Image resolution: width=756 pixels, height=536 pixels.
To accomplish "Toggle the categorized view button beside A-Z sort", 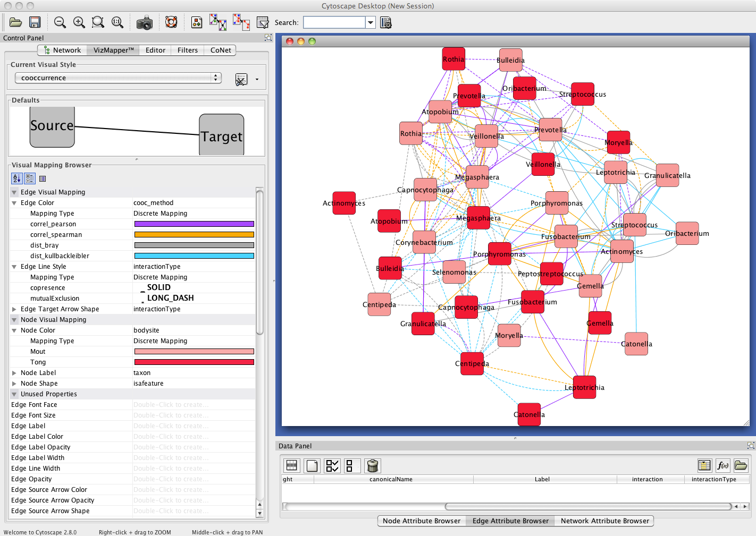I will click(30, 178).
